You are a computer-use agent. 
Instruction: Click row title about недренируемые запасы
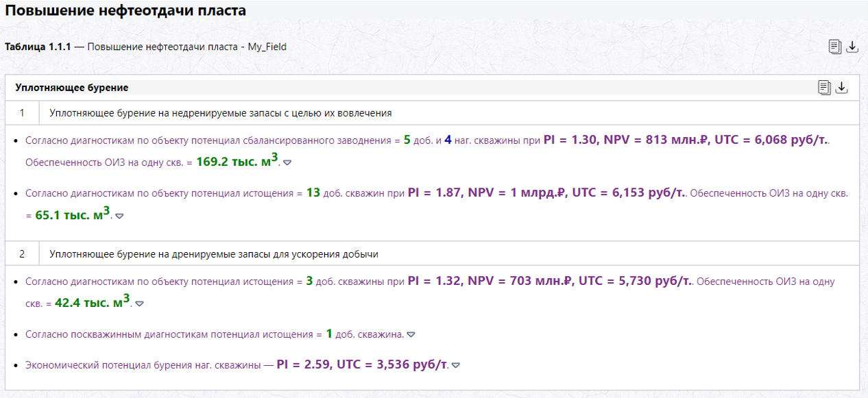220,113
